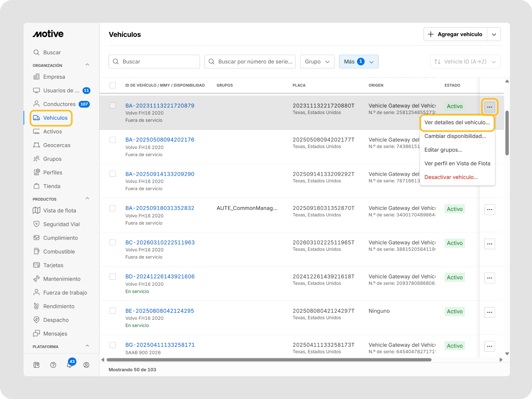Select the checkbox for BE-20250808042124295
The height and width of the screenshot is (399, 532).
point(113,311)
